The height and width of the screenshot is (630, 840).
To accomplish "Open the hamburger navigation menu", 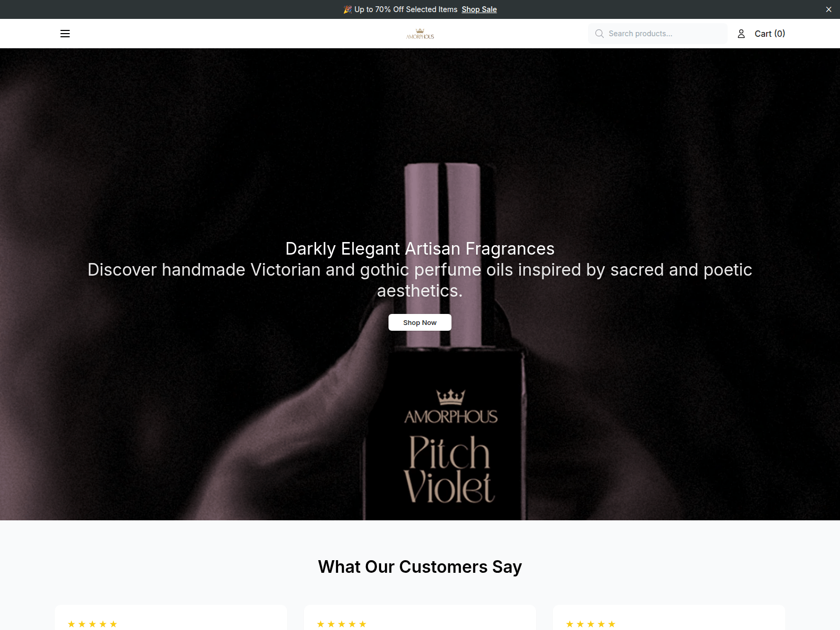I will pyautogui.click(x=65, y=34).
